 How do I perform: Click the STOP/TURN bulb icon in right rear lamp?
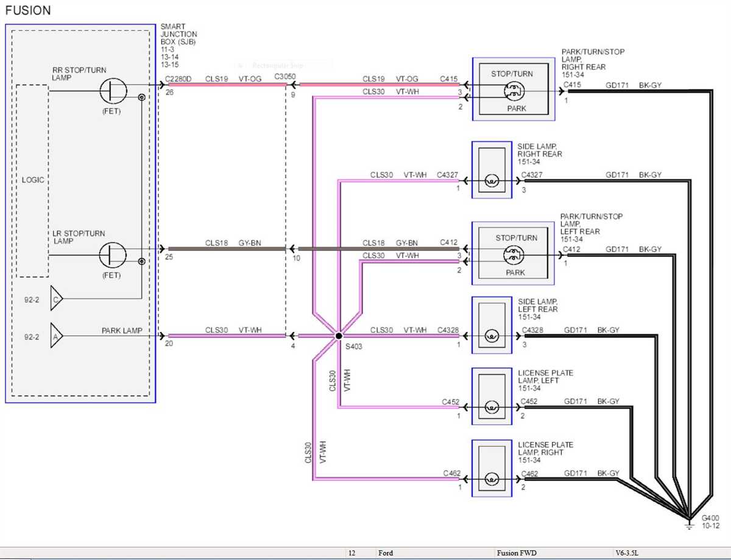(515, 91)
